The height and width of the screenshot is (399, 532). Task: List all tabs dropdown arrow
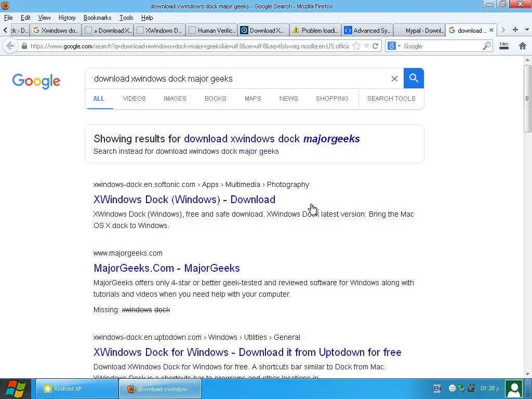[527, 30]
